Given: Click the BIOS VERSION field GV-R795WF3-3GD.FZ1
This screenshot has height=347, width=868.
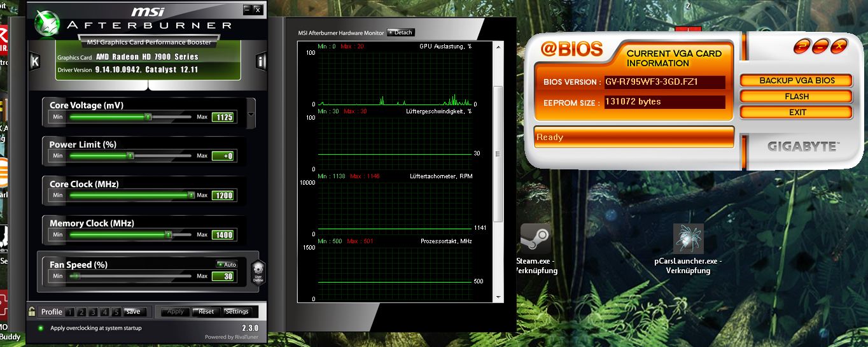Looking at the screenshot, I should click(664, 82).
